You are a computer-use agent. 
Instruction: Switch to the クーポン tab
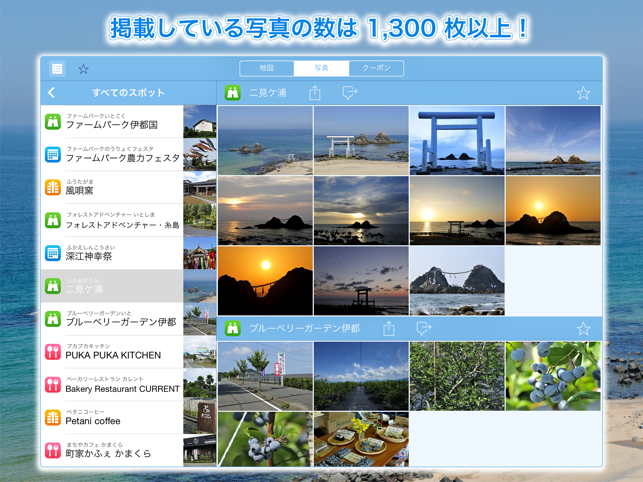click(x=376, y=68)
